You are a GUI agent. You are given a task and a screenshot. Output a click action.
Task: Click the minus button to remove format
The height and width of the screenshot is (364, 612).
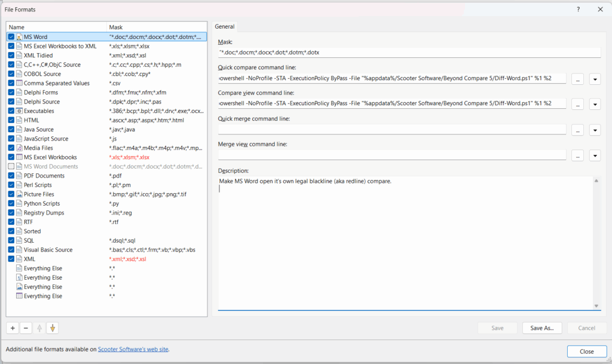(x=26, y=328)
